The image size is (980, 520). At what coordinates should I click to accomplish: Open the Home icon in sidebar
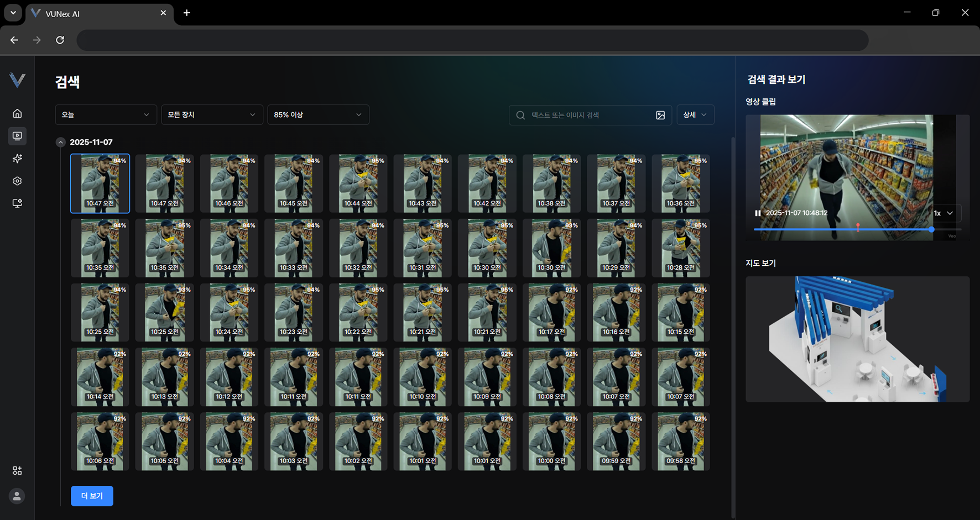coord(17,113)
